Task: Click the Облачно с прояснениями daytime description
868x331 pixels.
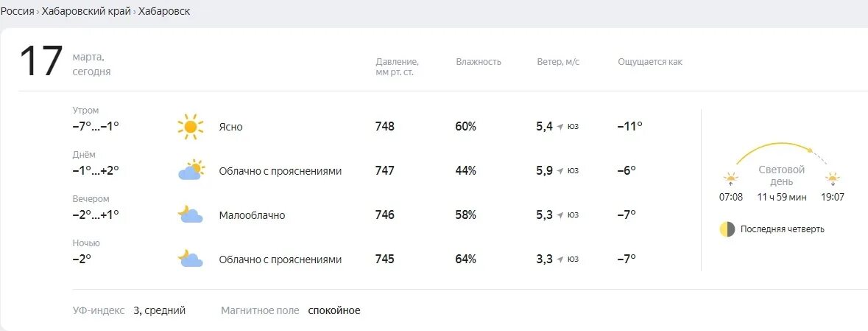Action: [280, 171]
